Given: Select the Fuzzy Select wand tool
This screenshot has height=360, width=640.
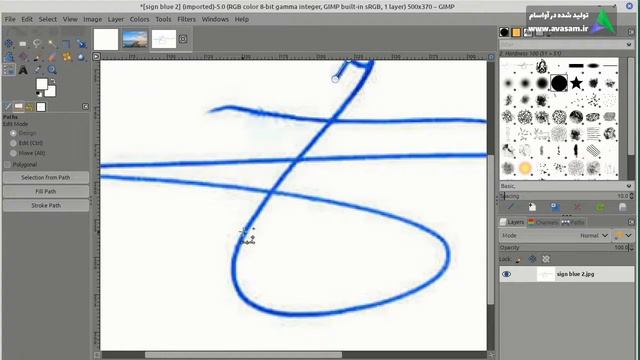Looking at the screenshot, I should (x=52, y=44).
